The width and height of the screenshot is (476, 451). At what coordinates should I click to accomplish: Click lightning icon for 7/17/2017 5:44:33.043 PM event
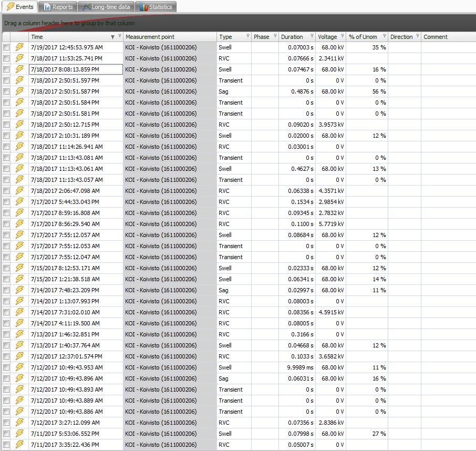pos(19,202)
